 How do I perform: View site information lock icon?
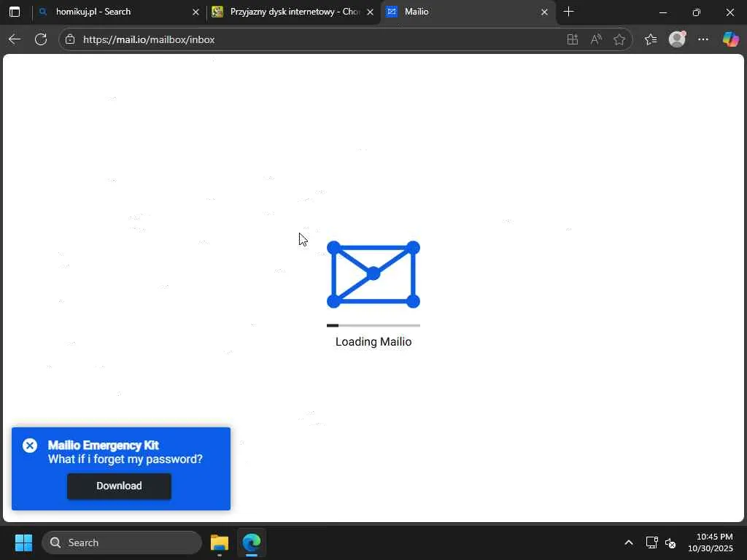click(x=70, y=39)
